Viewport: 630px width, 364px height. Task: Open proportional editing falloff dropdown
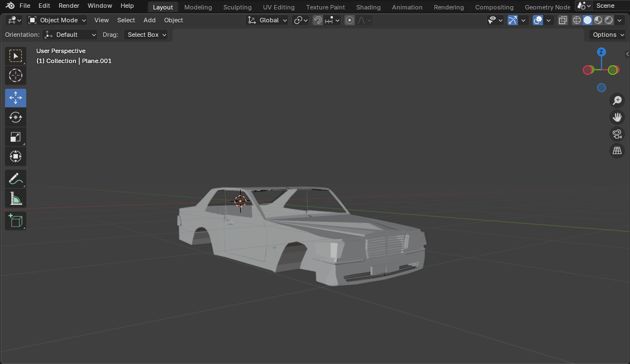coord(364,20)
